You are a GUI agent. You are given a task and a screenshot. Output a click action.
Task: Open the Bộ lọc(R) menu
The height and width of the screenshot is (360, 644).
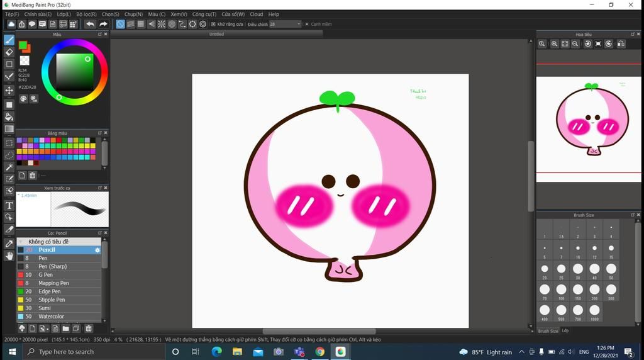point(86,14)
